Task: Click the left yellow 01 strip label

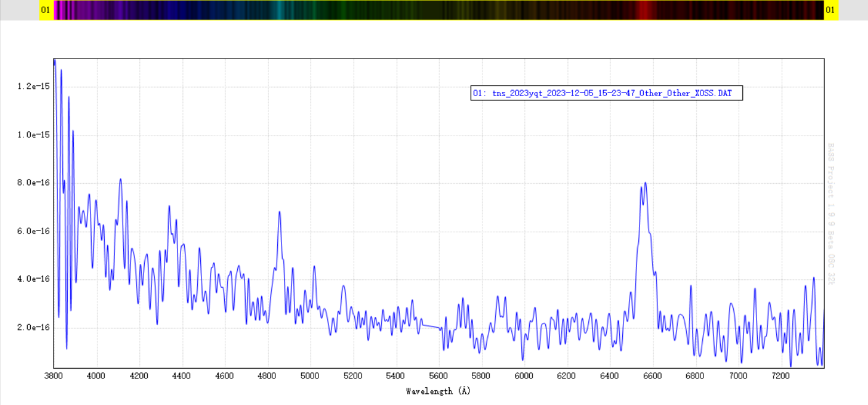Action: pos(46,10)
